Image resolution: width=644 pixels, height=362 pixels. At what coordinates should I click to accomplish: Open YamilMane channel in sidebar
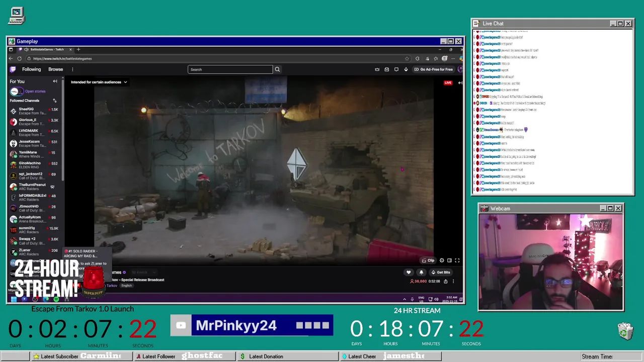[34, 154]
